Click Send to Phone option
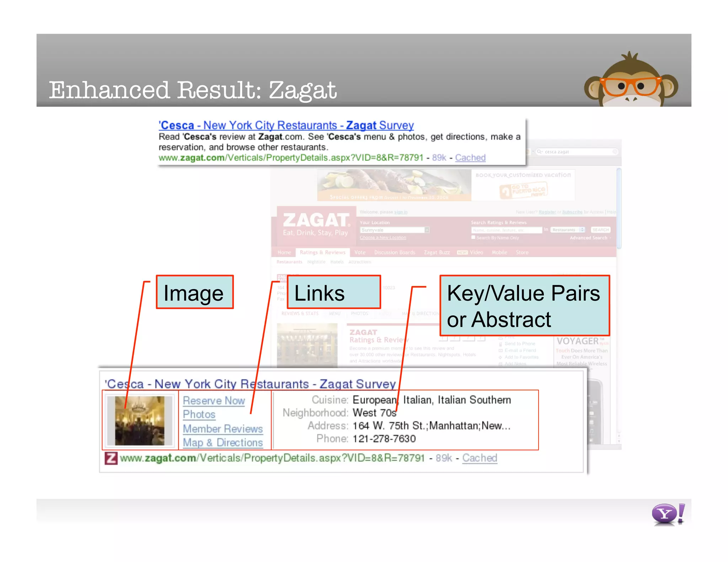This screenshot has height=562, width=728. [519, 344]
